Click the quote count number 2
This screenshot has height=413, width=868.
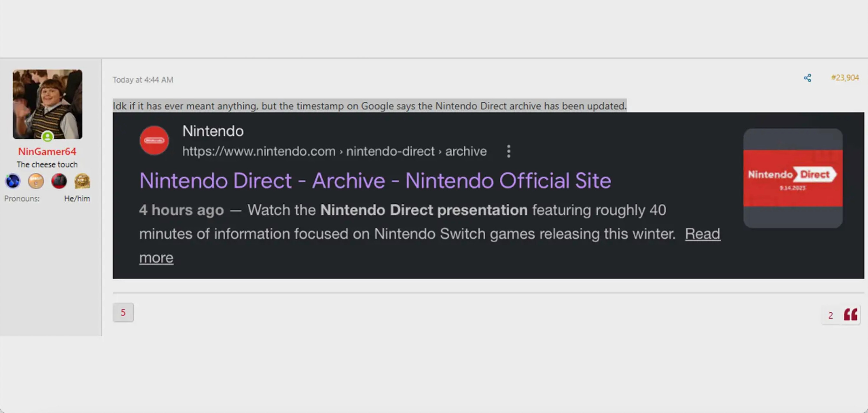(x=831, y=315)
